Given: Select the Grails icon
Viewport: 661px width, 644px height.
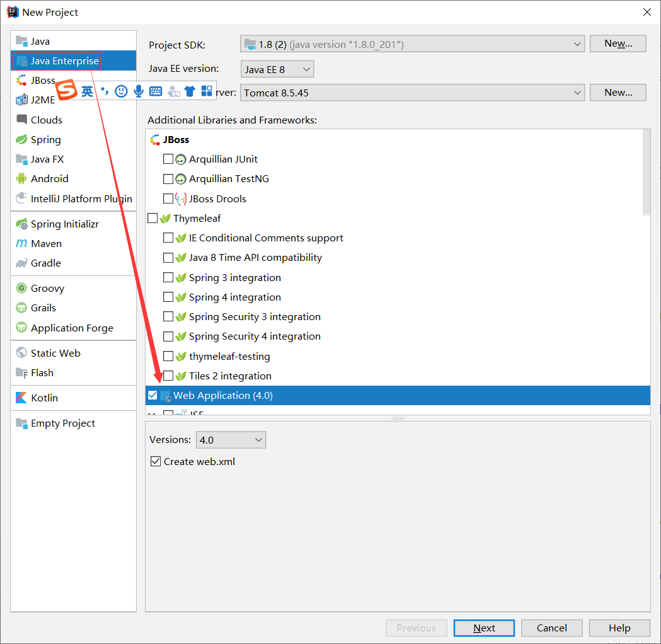Looking at the screenshot, I should coord(21,308).
